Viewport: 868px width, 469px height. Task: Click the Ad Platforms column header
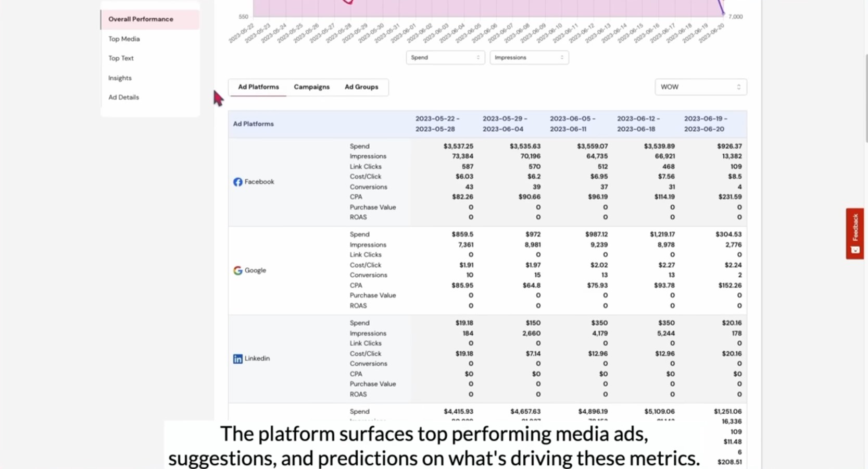click(253, 124)
